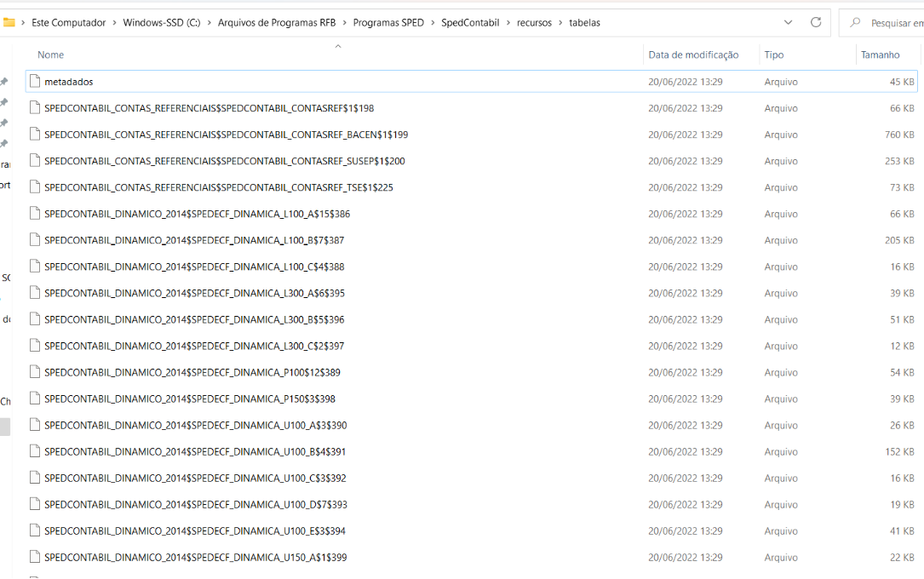Go to SpedContabil breadcrumb
Screen dimensions: 924x579
470,22
